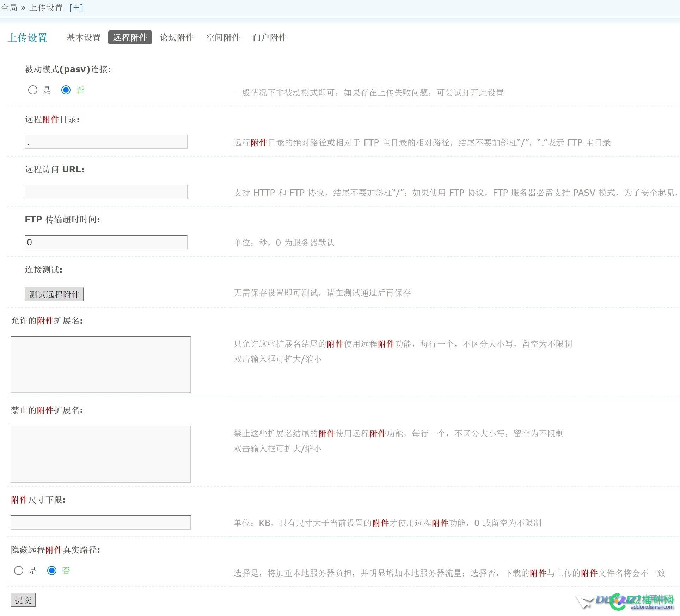Click the 被动模式(pasv)连接 label
The height and width of the screenshot is (616, 680).
[x=68, y=69]
